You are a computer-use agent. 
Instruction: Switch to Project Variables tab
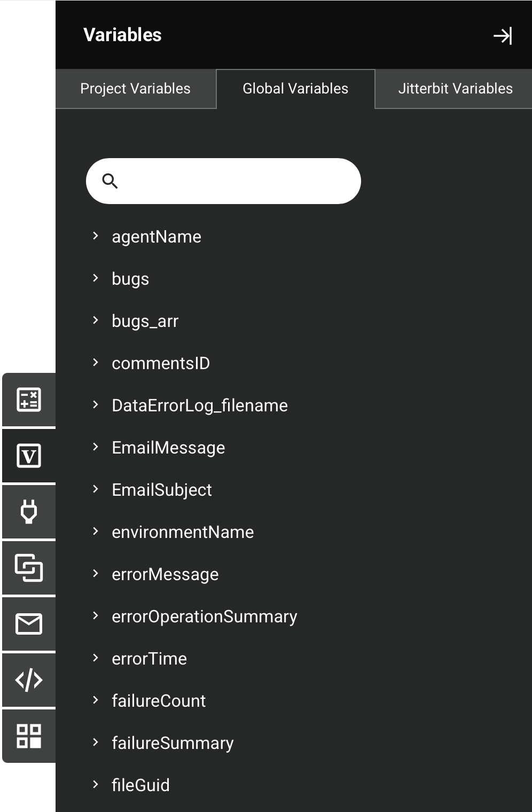click(x=136, y=89)
